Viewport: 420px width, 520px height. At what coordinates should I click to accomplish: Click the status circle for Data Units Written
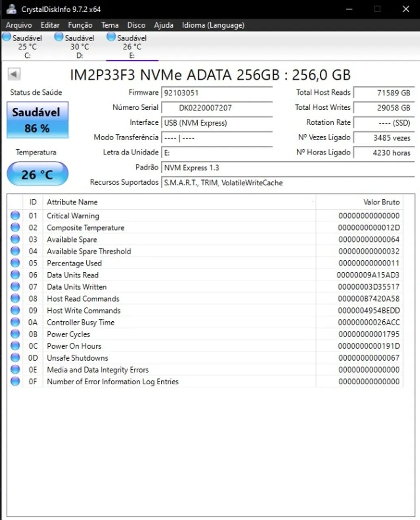tap(15, 286)
